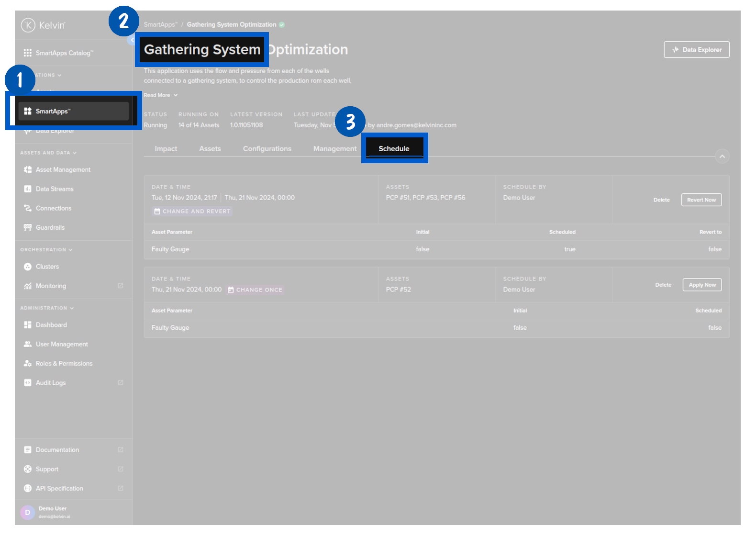
Task: Open Data Streams sidebar icon
Action: [x=28, y=189]
